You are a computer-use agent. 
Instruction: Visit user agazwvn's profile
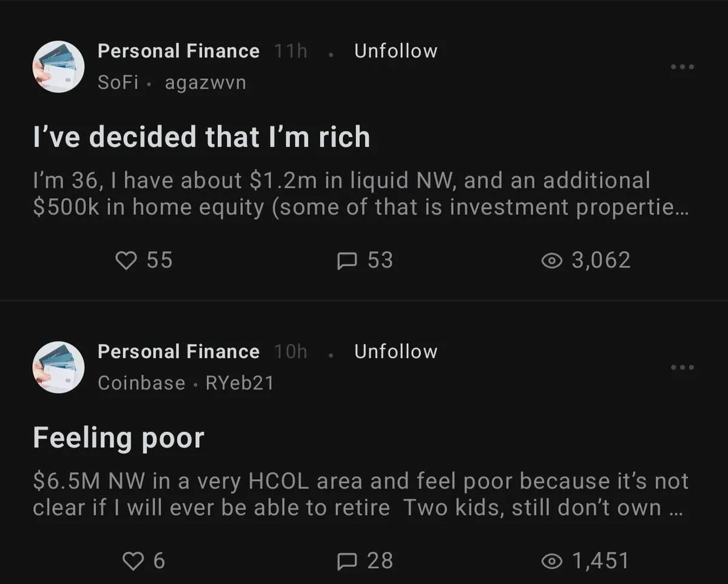point(206,83)
